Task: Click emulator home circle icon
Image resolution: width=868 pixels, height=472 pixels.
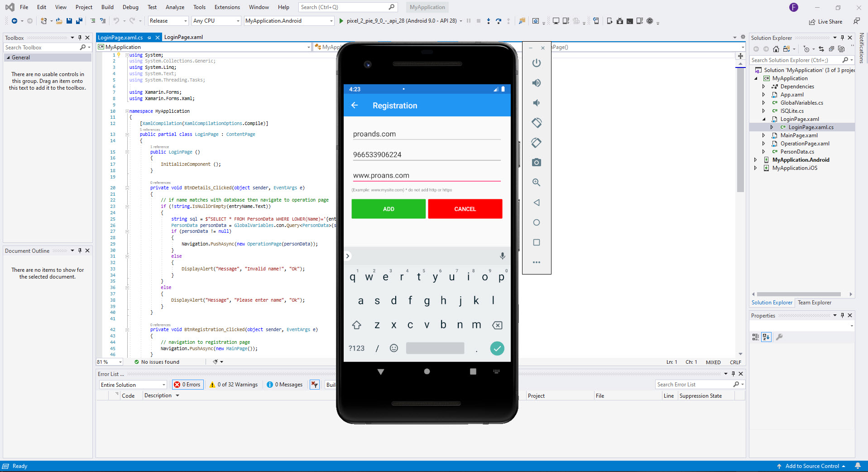Action: tap(537, 222)
